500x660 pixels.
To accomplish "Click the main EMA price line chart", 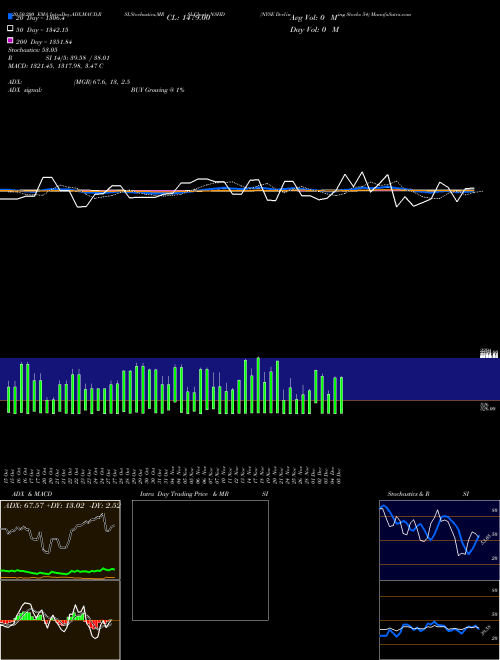I will [242, 190].
